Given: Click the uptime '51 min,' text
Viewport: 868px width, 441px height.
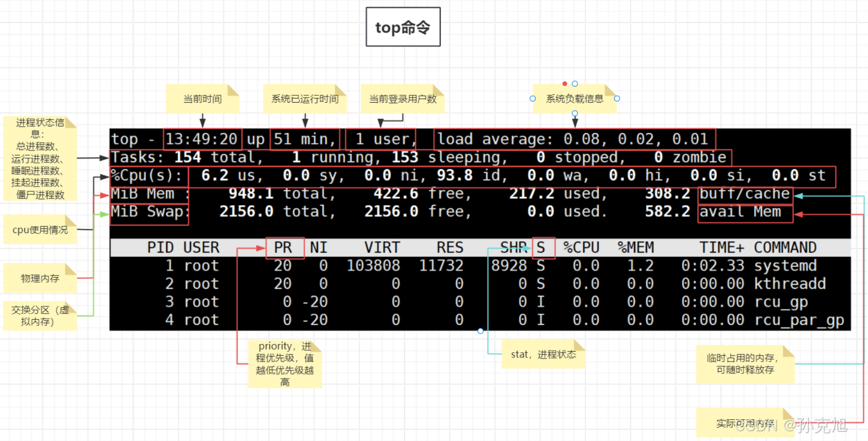Looking at the screenshot, I should (304, 139).
